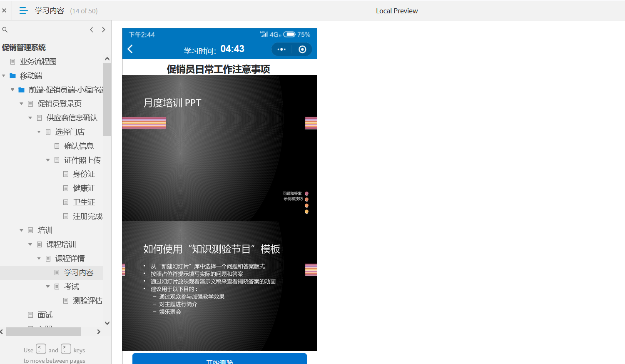The image size is (625, 364).
Task: Open the 卫生证 page
Action: (x=84, y=202)
